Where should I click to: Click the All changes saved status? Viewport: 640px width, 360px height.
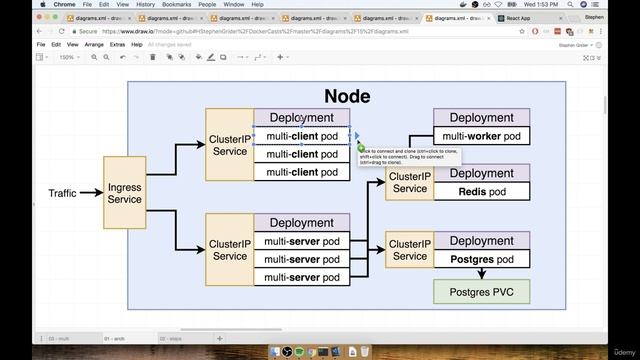click(x=169, y=44)
